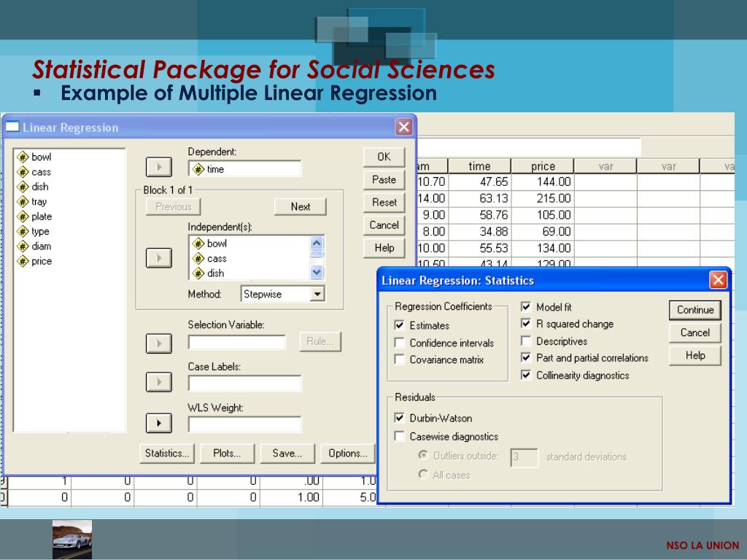This screenshot has width=747, height=560.
Task: Click the arrow button beside Selection Variable
Action: click(158, 343)
